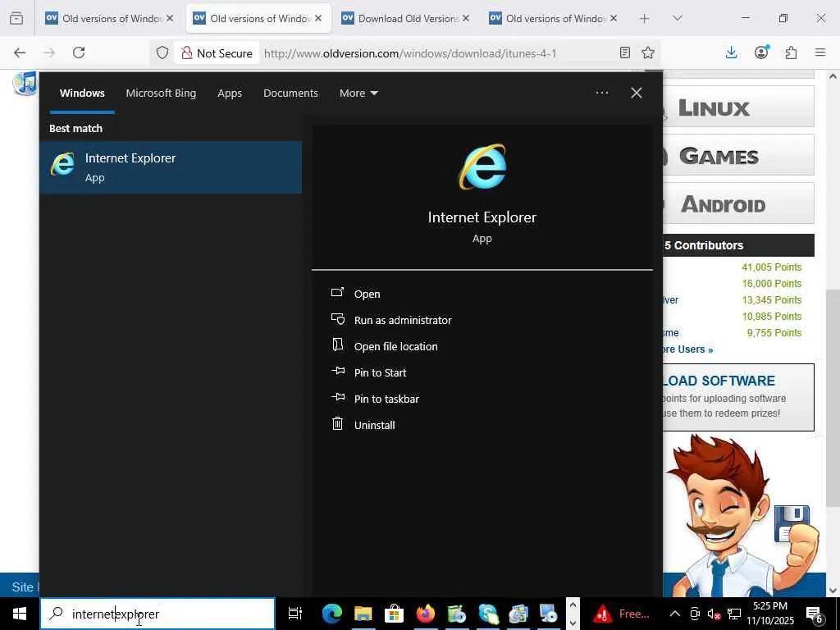Click the oldversion.com URL address bar
The width and height of the screenshot is (840, 630).
(410, 53)
